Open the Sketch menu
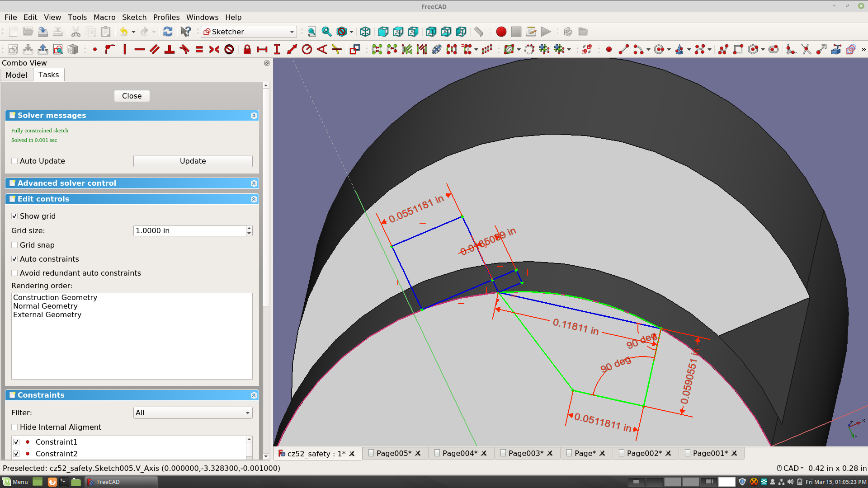This screenshot has width=868, height=488. (134, 17)
